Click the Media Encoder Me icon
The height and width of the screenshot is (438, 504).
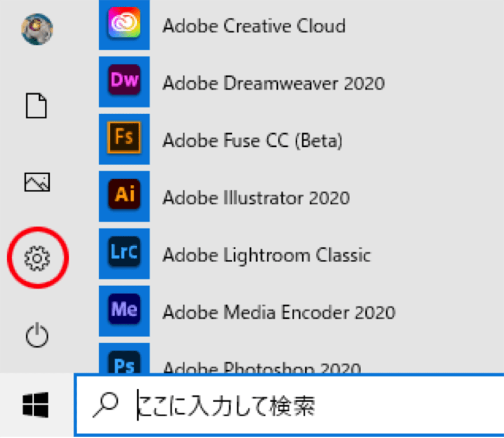coord(124,311)
